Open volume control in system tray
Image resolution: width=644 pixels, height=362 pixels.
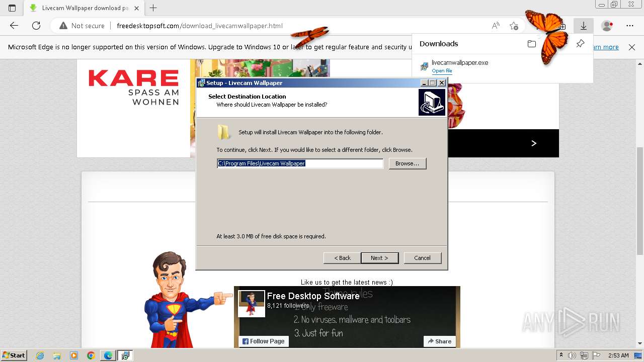572,355
